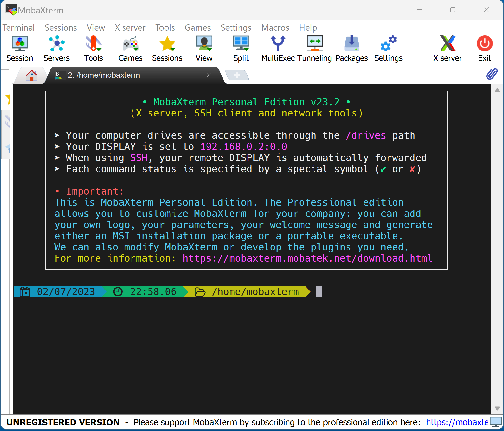Click the Split terminal icon
This screenshot has height=431, width=504.
(x=241, y=49)
